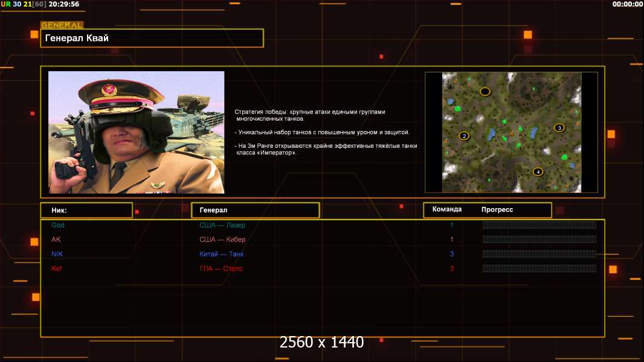Click the "На 3м Ранге" description line
This screenshot has height=362, width=644.
tap(326, 149)
